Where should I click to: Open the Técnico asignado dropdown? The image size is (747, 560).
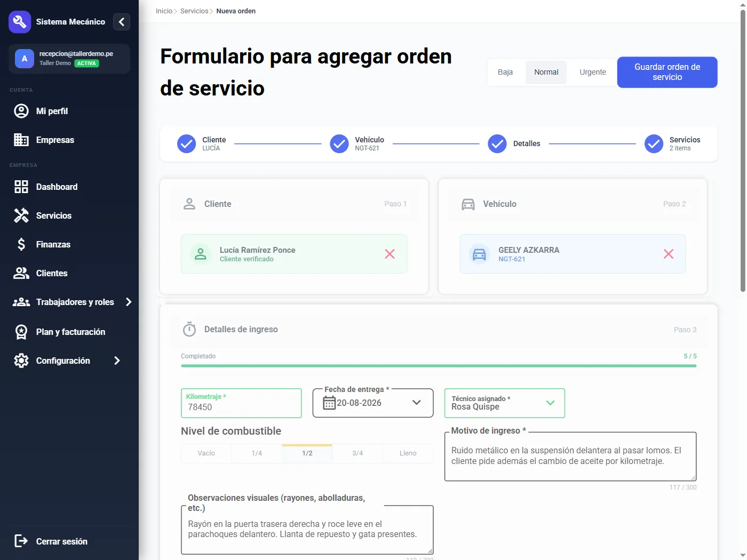[x=505, y=403]
